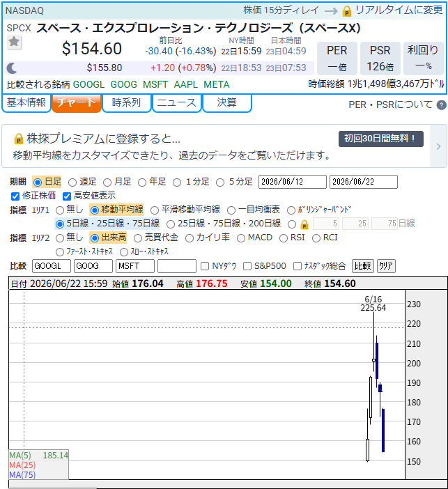Click the lock icon by custom moving average
The image size is (448, 489).
click(304, 224)
